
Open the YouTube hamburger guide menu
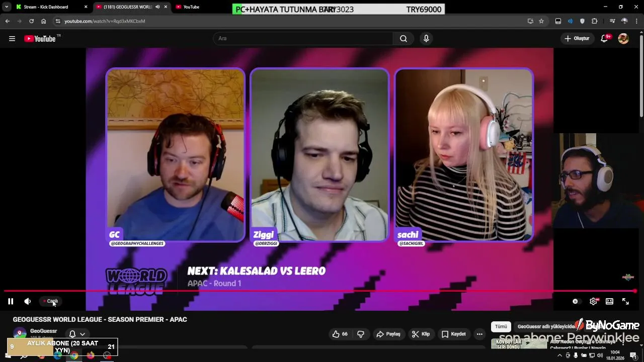click(12, 39)
